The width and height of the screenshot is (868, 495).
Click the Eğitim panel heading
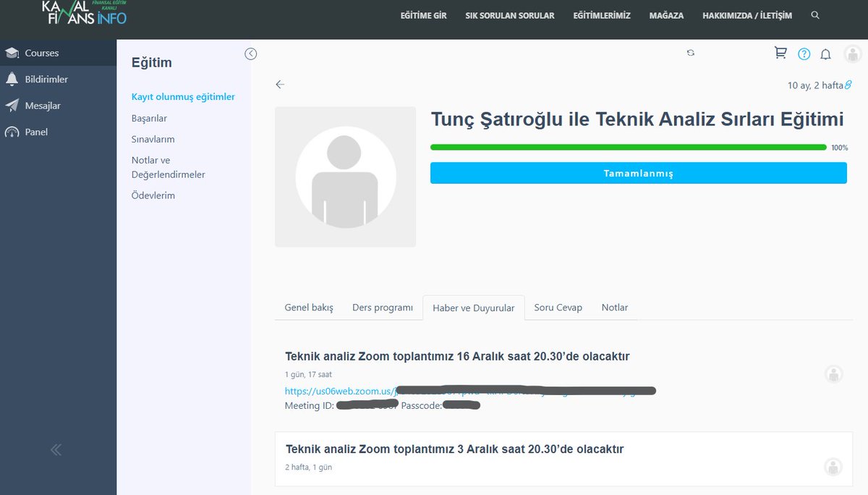point(152,63)
